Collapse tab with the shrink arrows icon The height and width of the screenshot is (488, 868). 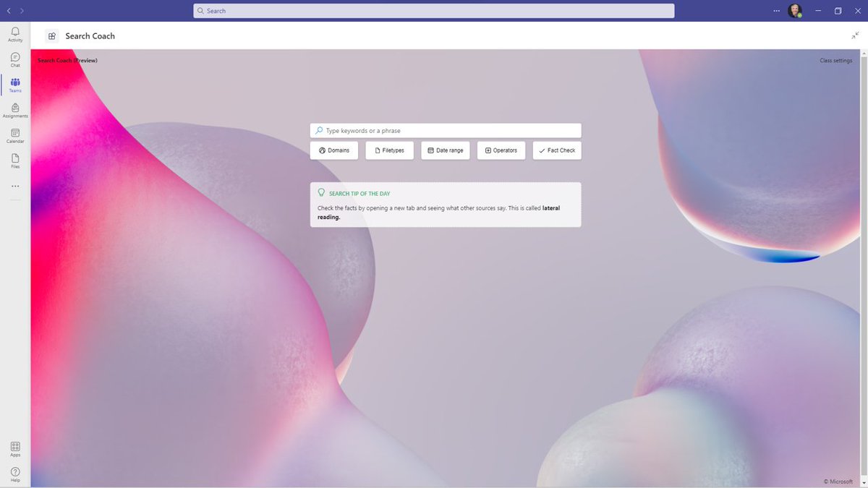856,35
